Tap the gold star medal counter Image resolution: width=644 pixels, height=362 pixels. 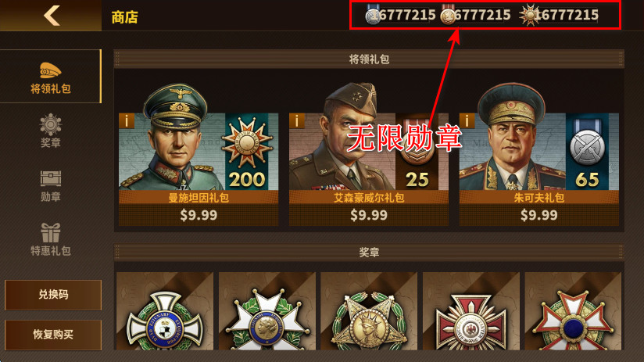[x=559, y=15]
